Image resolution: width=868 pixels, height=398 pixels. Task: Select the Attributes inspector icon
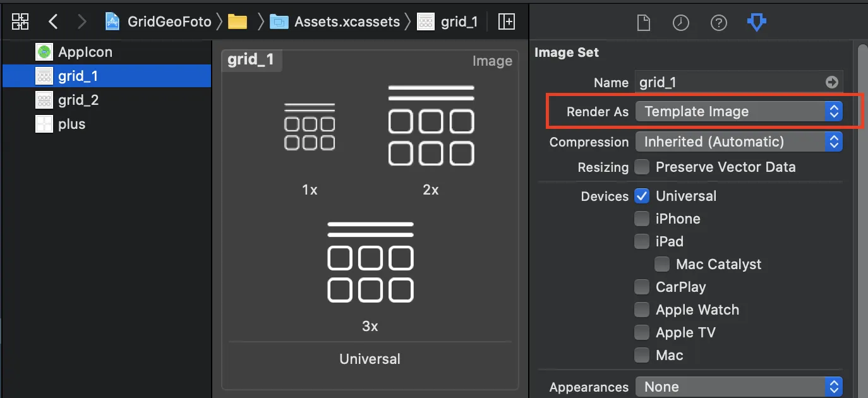(x=756, y=23)
